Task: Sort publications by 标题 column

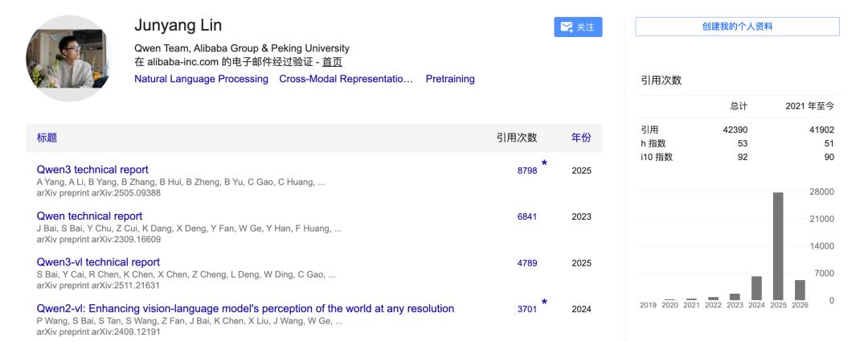Action: 47,138
